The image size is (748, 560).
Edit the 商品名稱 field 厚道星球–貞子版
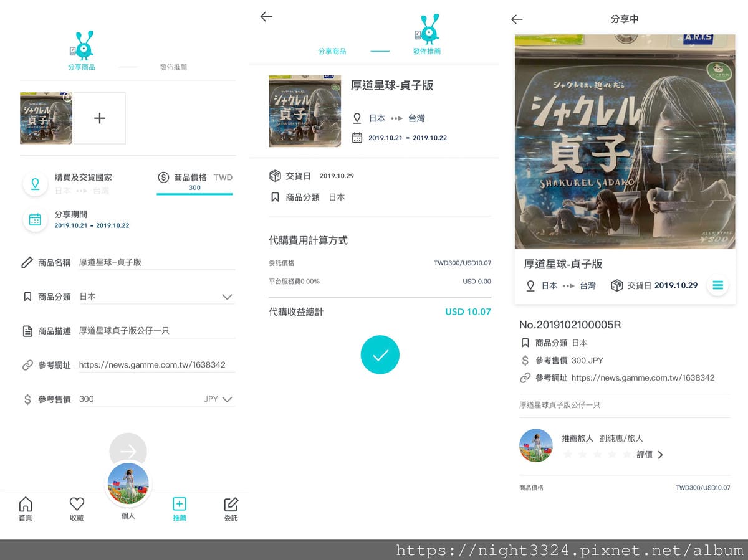(x=156, y=262)
